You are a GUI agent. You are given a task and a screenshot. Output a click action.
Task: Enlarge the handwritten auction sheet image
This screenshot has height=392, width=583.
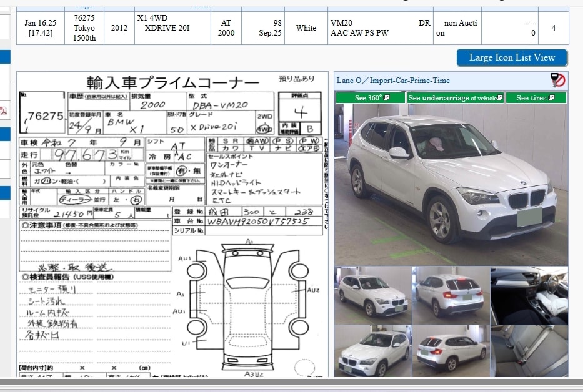[x=172, y=225]
